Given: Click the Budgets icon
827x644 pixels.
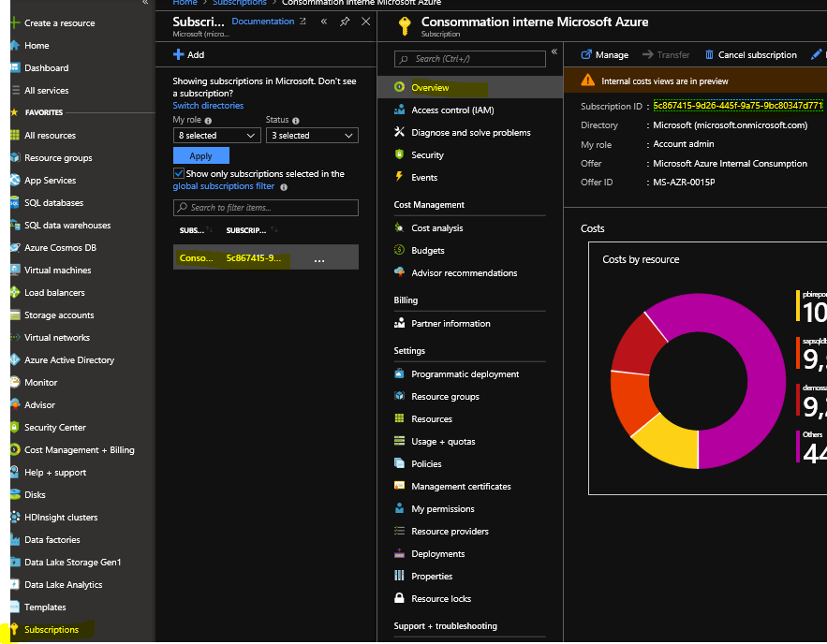Looking at the screenshot, I should (399, 250).
